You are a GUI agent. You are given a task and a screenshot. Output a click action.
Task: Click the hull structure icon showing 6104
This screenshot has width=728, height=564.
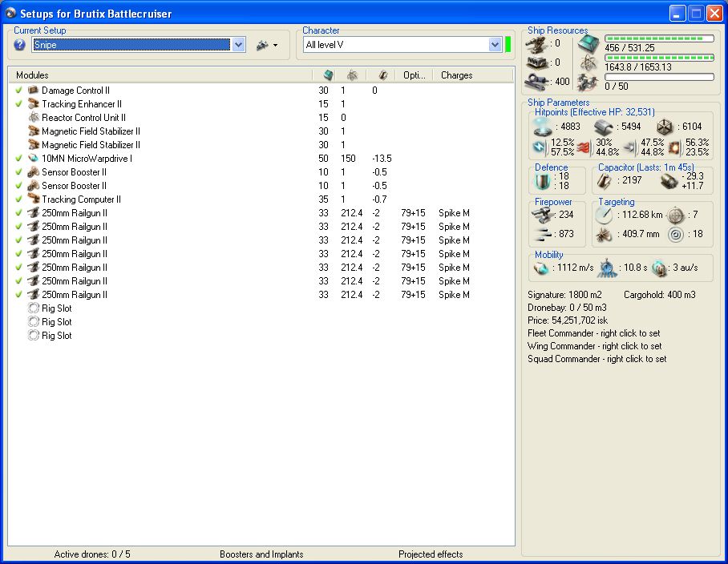pos(665,126)
